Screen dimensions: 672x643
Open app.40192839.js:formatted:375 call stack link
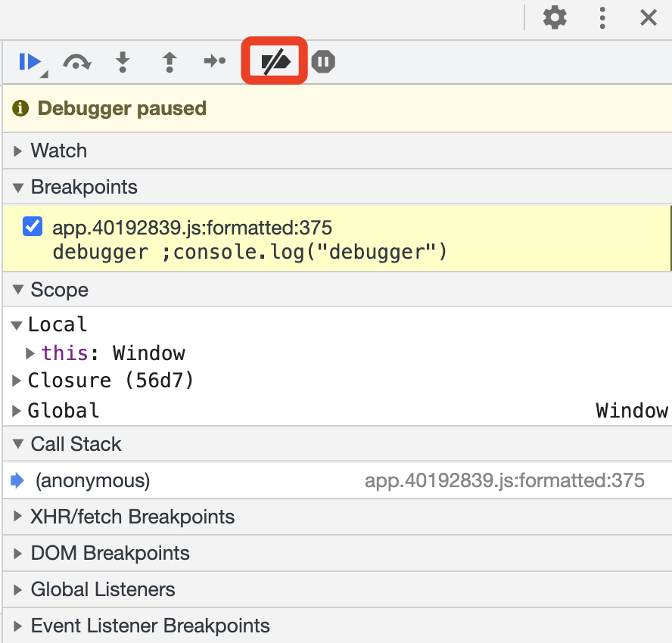[x=504, y=480]
